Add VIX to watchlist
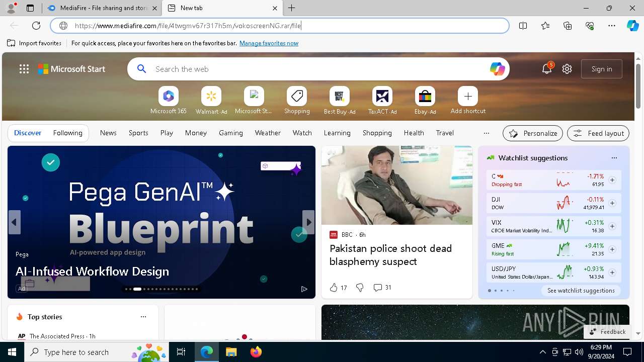The image size is (644, 362). pyautogui.click(x=612, y=226)
